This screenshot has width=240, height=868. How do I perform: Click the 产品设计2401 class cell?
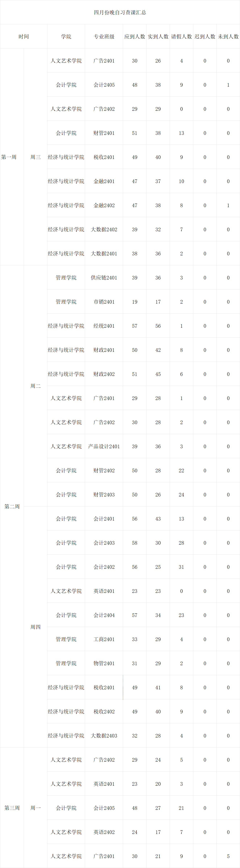click(x=104, y=446)
